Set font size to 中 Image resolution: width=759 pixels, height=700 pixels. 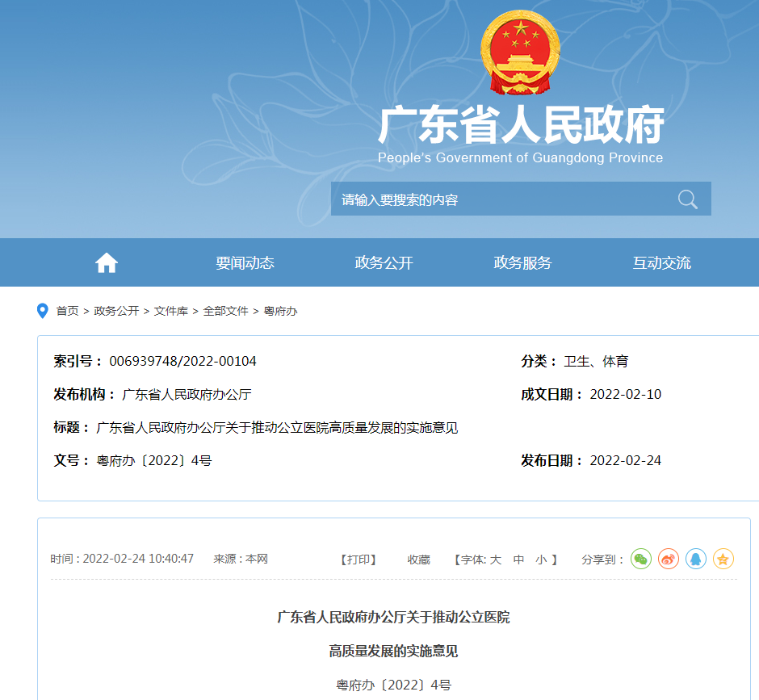coord(518,560)
